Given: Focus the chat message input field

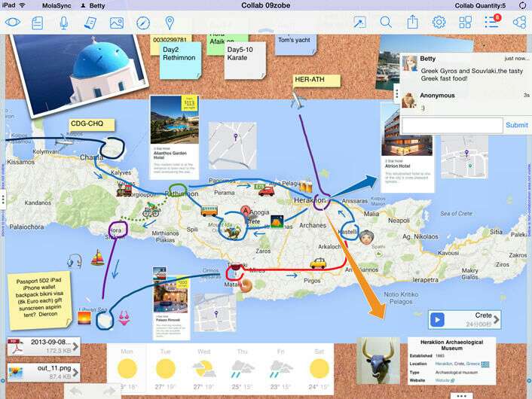Looking at the screenshot, I should point(452,126).
